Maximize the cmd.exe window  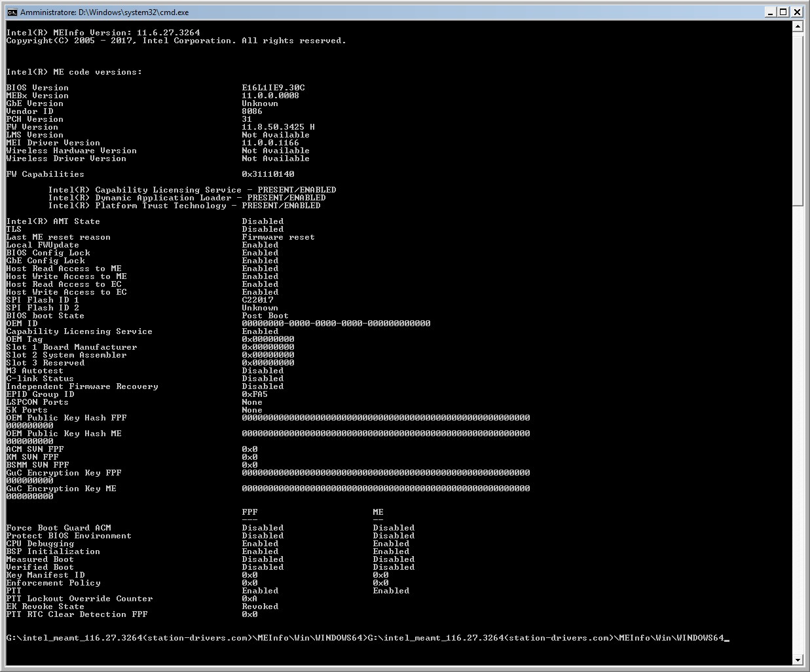click(783, 12)
